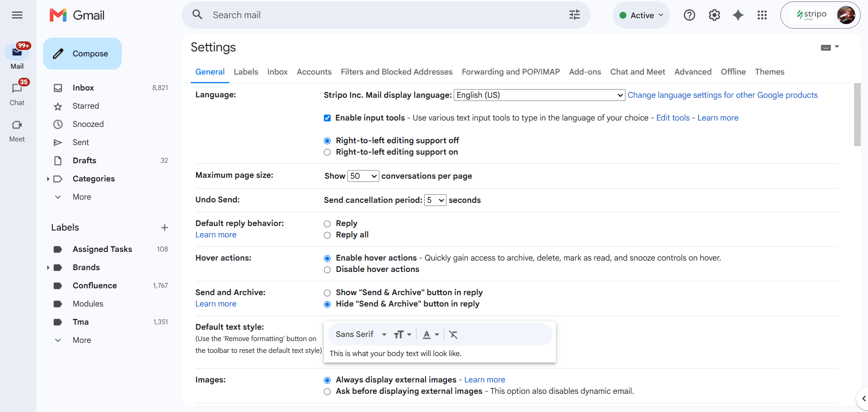Select Right-to-left editing support off
868x412 pixels.
tap(327, 141)
